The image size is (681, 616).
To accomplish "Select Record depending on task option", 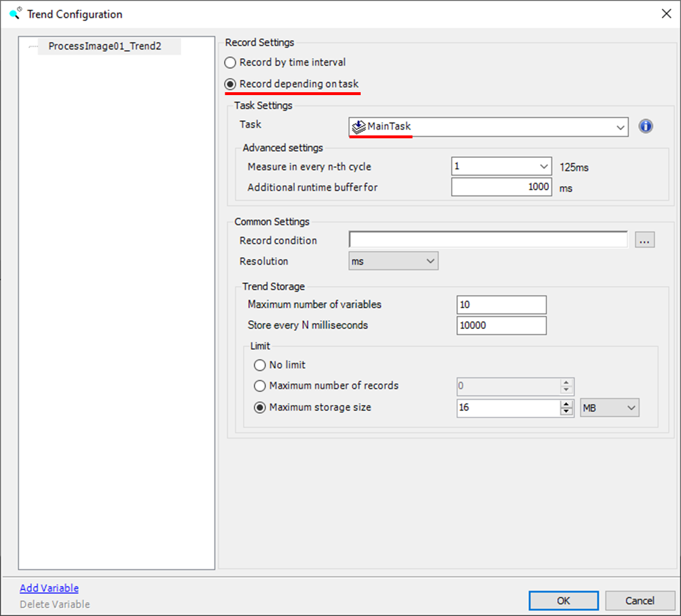I will click(x=230, y=84).
